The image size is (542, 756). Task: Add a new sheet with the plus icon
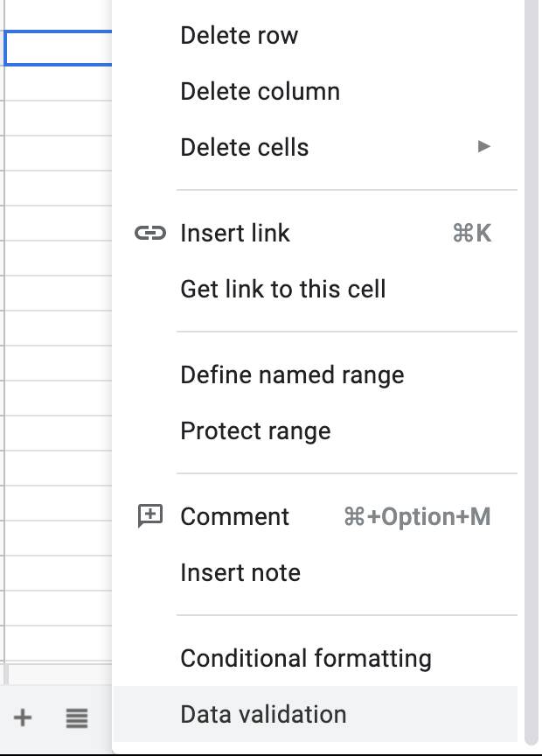[x=23, y=717]
